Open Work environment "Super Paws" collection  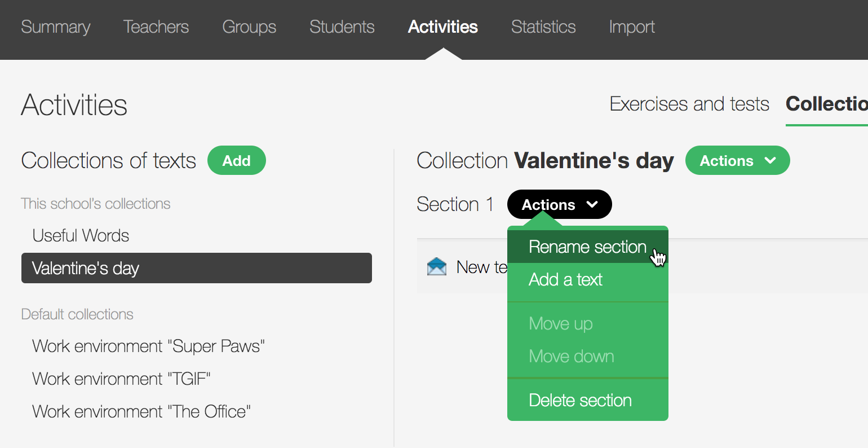(148, 346)
